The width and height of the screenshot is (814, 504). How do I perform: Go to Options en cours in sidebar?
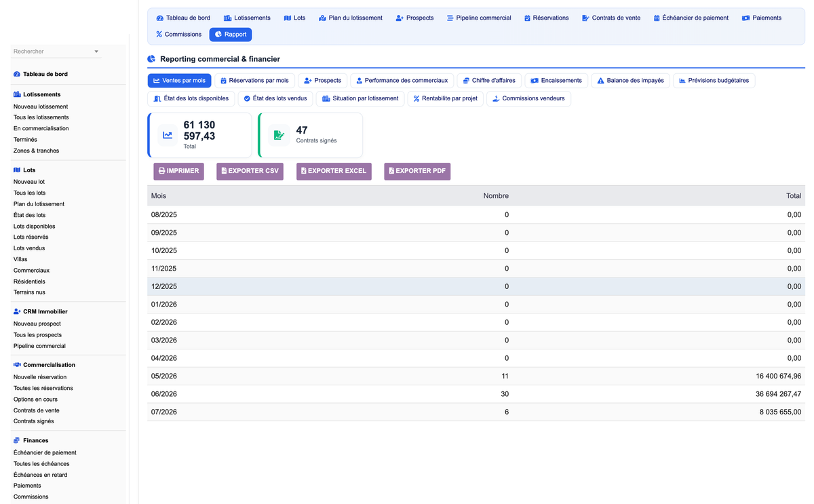[36, 400]
